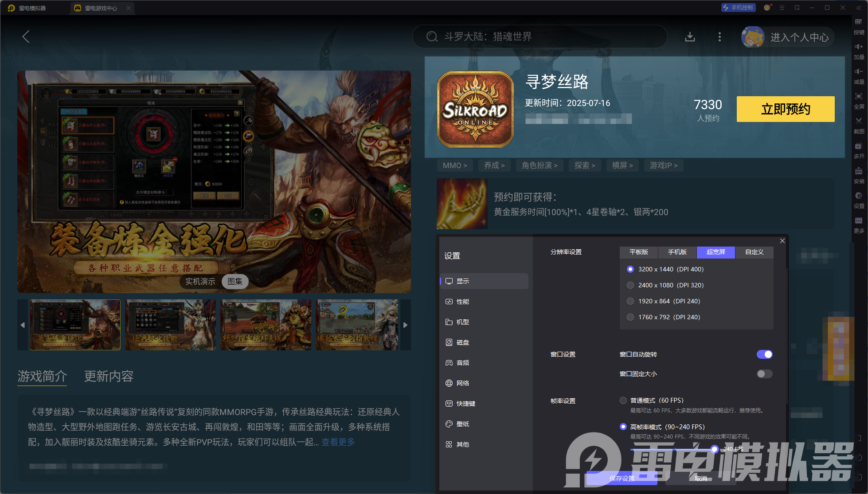Screen dimensions: 868x494
Task: Click the download icon in top bar
Action: [690, 37]
